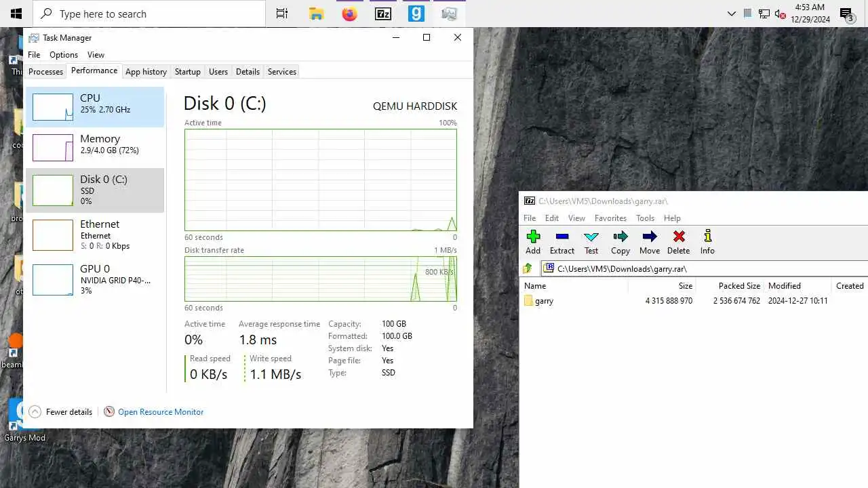This screenshot has width=868, height=488.
Task: Maximize the Task Manager window
Action: coord(427,37)
